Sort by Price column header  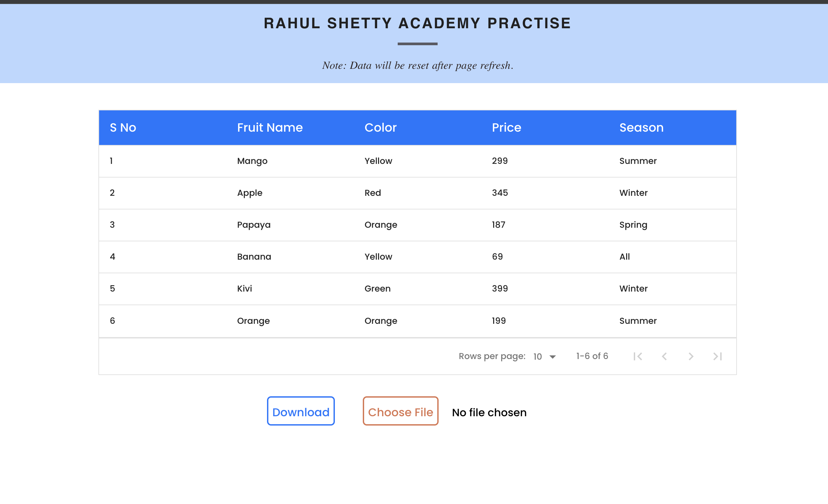[x=506, y=128]
